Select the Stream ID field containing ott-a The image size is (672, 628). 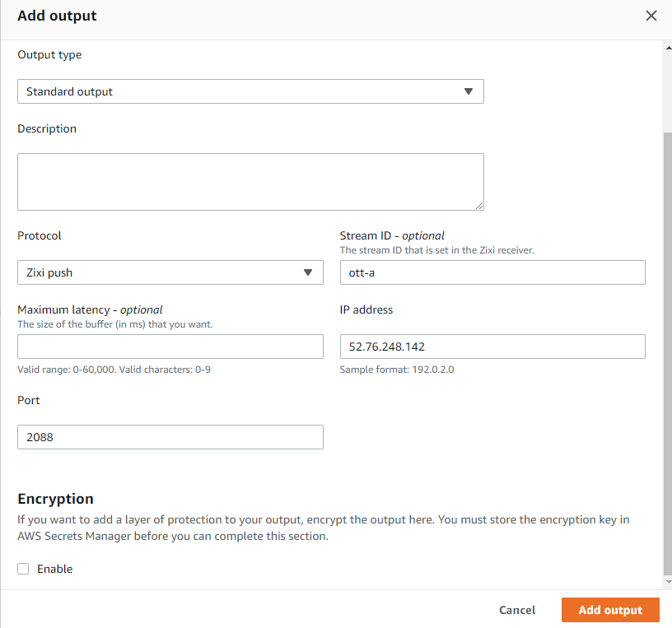pyautogui.click(x=492, y=272)
